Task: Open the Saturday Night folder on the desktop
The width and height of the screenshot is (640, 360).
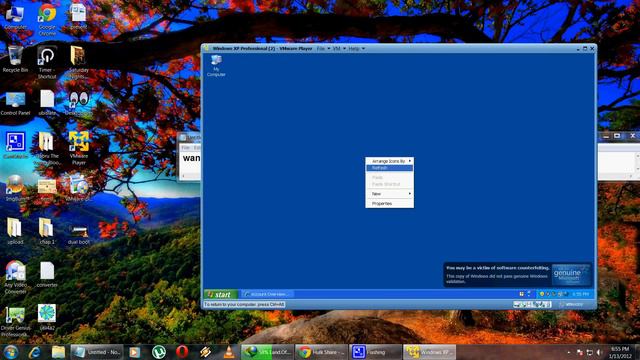Action: (78, 62)
